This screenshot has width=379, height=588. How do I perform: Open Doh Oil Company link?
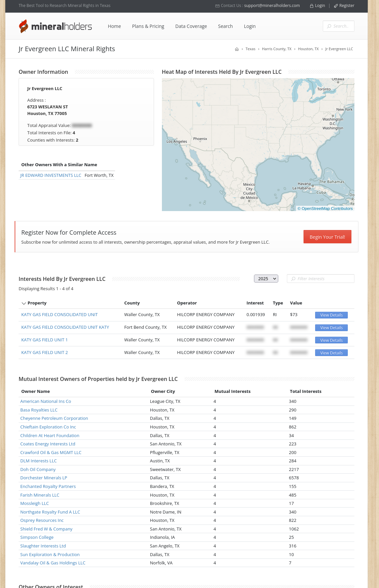pyautogui.click(x=38, y=470)
